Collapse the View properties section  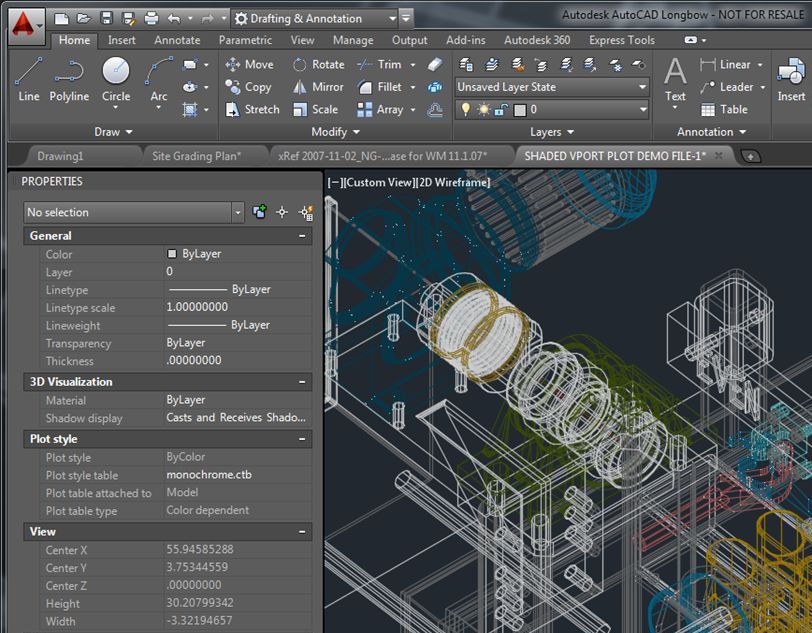click(x=302, y=531)
